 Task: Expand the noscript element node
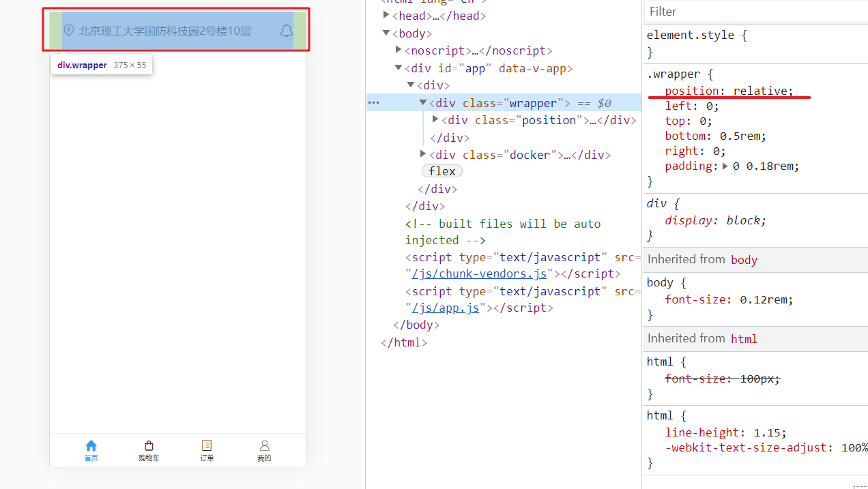[399, 50]
